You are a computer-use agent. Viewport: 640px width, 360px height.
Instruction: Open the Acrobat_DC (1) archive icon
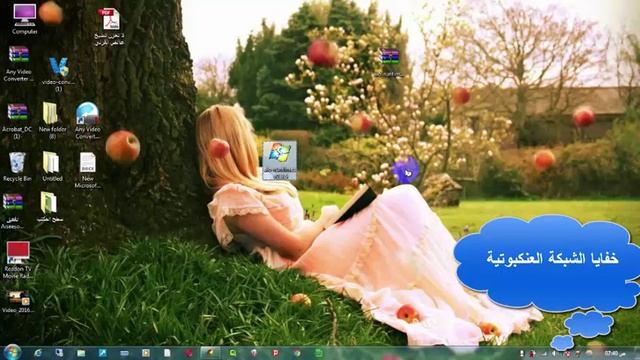[17, 120]
